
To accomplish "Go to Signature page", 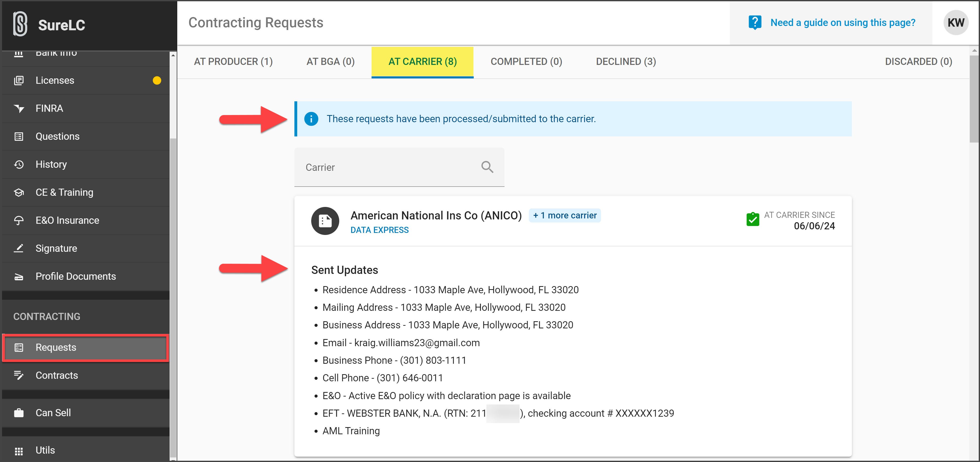I will tap(86, 248).
